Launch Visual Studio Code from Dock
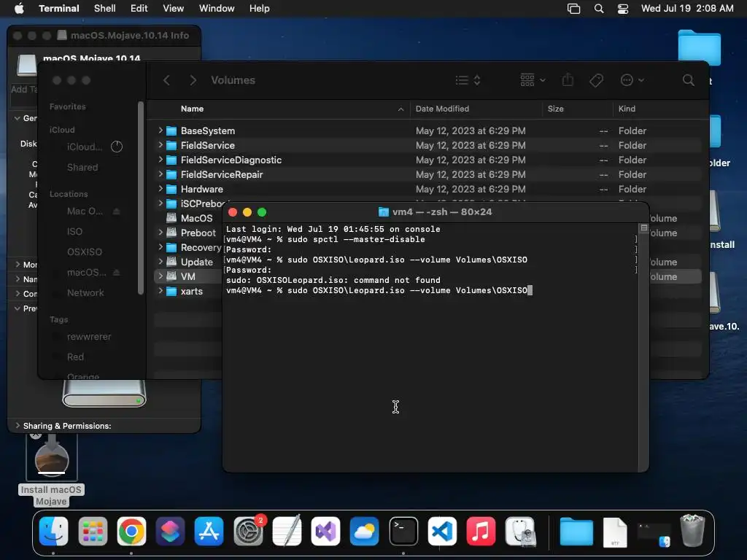Viewport: 747px width, 560px height. 442,531
